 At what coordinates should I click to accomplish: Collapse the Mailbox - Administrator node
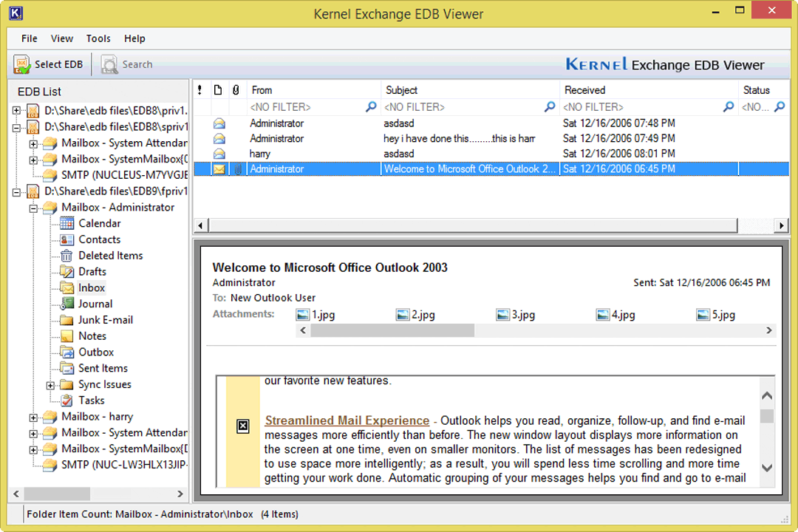pyautogui.click(x=33, y=207)
